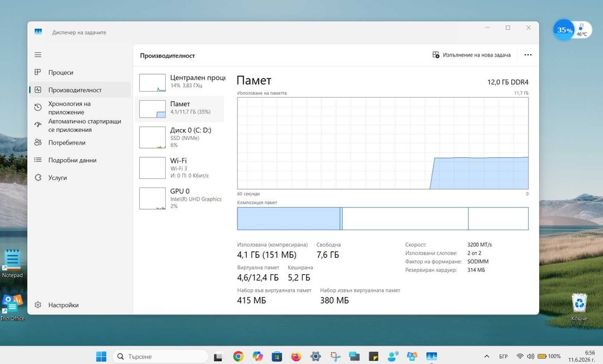Click the 7,6 ГБ free value
The width and height of the screenshot is (603, 364).
point(327,255)
